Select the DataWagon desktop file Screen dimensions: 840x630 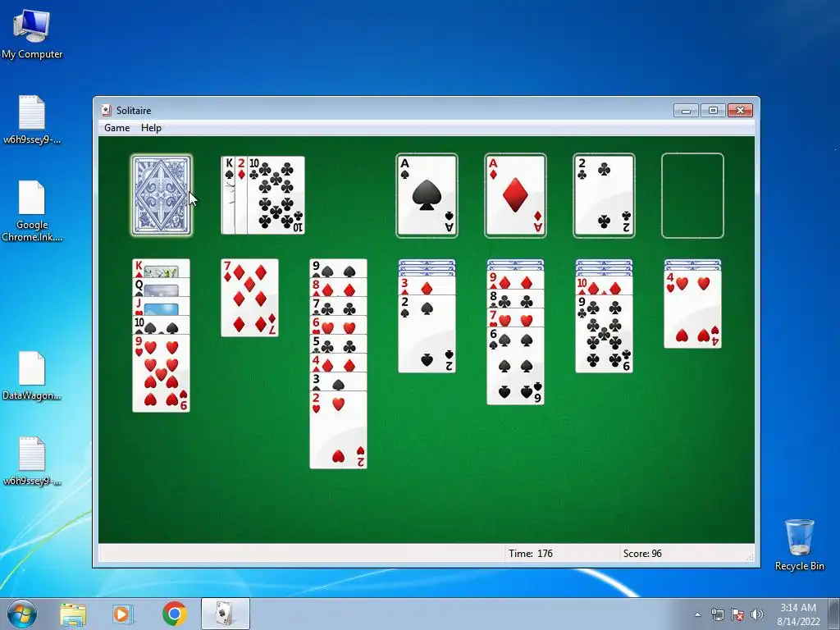(x=32, y=376)
